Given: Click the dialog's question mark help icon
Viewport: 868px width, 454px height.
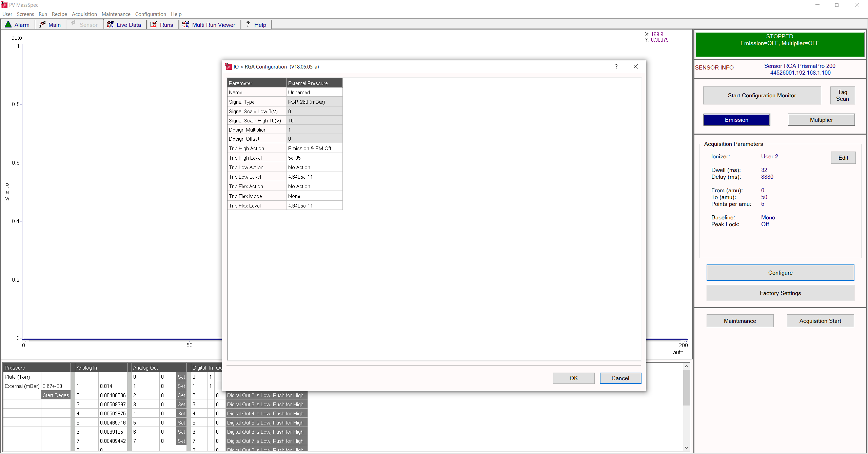Looking at the screenshot, I should [616, 66].
